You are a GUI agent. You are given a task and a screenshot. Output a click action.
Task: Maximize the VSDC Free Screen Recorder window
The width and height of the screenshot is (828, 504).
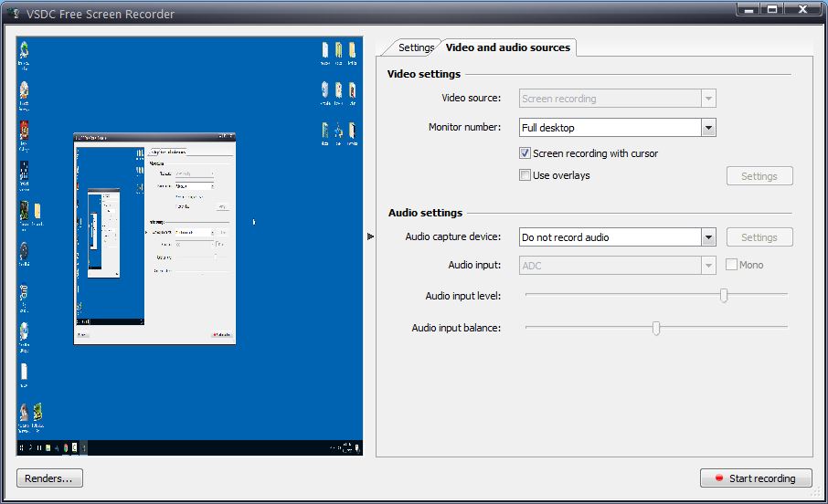[772, 9]
